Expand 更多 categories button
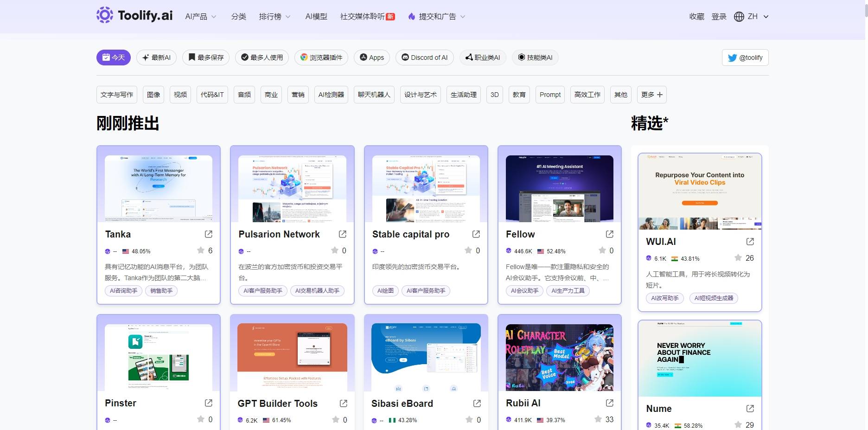This screenshot has height=430, width=868. click(652, 95)
